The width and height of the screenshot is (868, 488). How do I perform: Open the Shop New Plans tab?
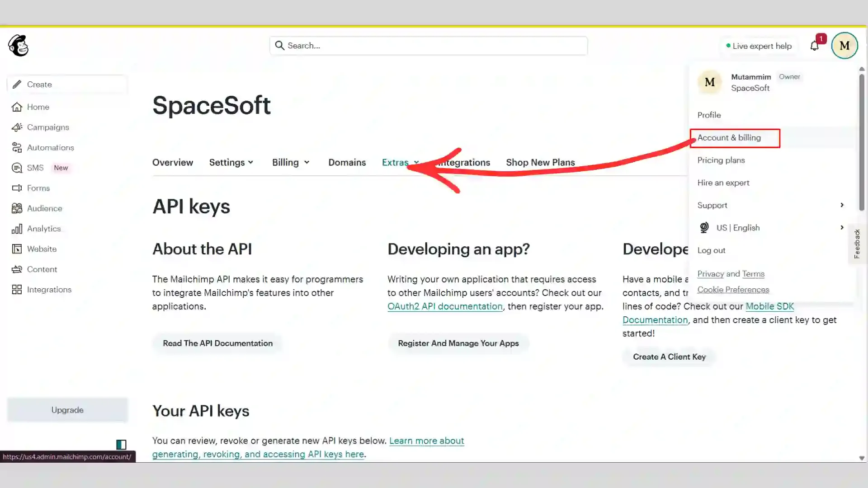pos(540,162)
